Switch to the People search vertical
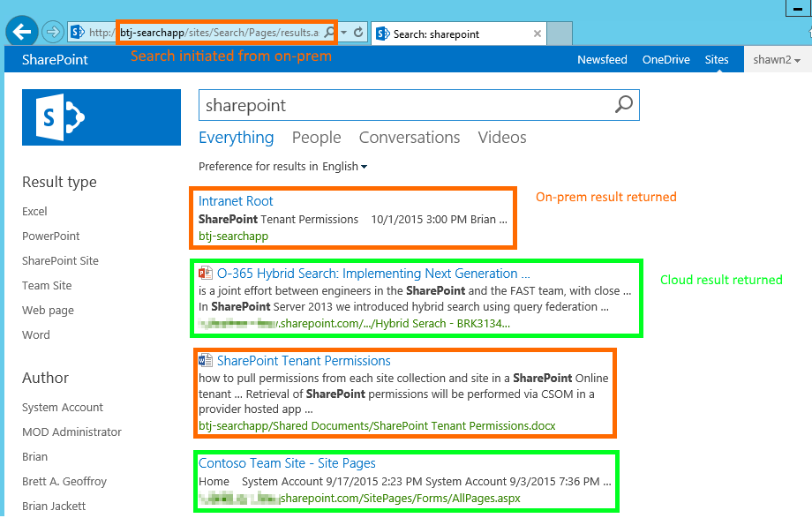Image resolution: width=812 pixels, height=518 pixels. 316,138
